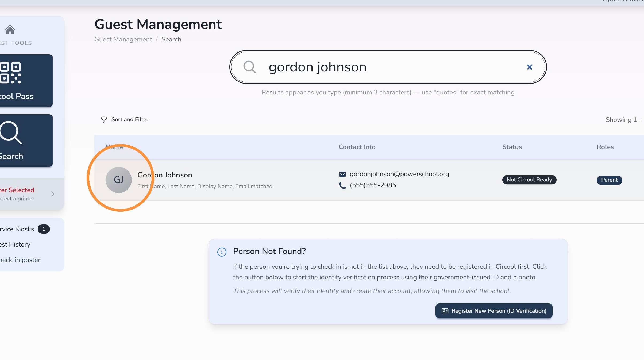Click Roles column header
This screenshot has width=644, height=360.
[x=605, y=147]
